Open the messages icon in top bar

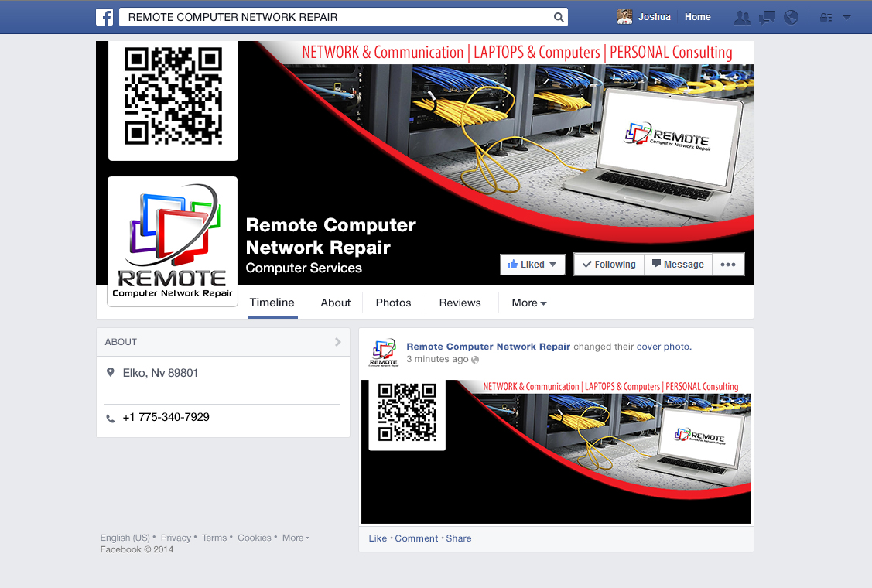(x=768, y=17)
